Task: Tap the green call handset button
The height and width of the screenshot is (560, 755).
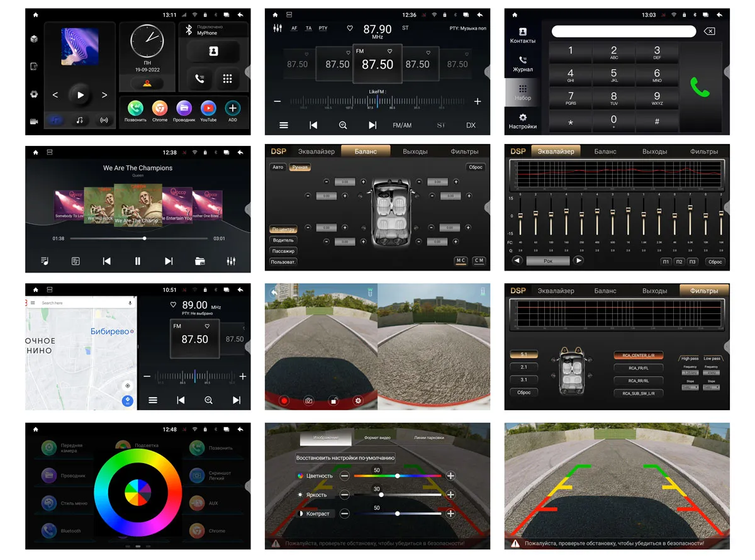Action: point(700,87)
